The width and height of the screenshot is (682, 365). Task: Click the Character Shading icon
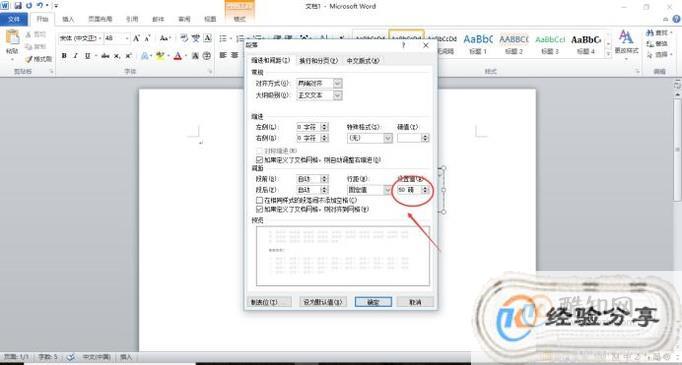(195, 56)
